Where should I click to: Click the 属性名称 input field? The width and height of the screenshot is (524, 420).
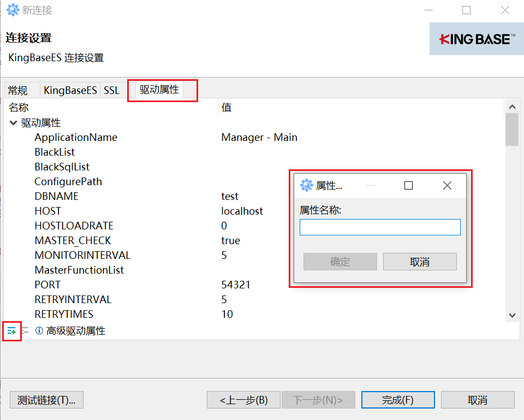point(380,227)
